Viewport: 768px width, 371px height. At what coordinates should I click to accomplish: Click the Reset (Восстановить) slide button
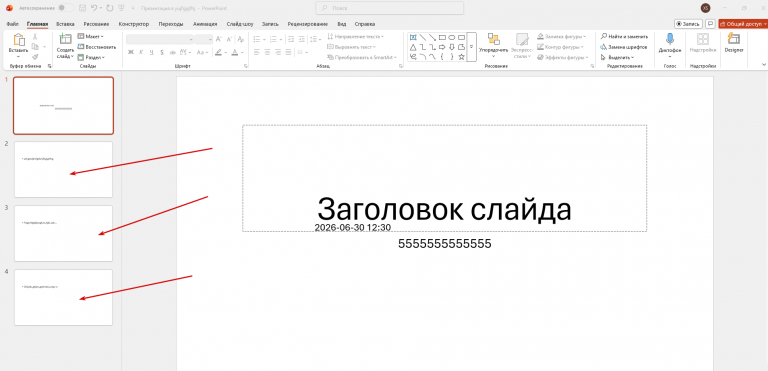click(x=96, y=47)
